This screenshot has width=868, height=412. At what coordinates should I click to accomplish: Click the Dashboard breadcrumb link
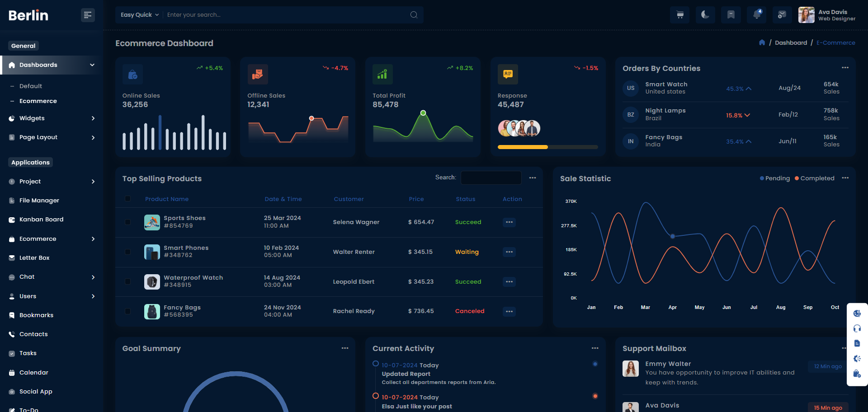[791, 42]
